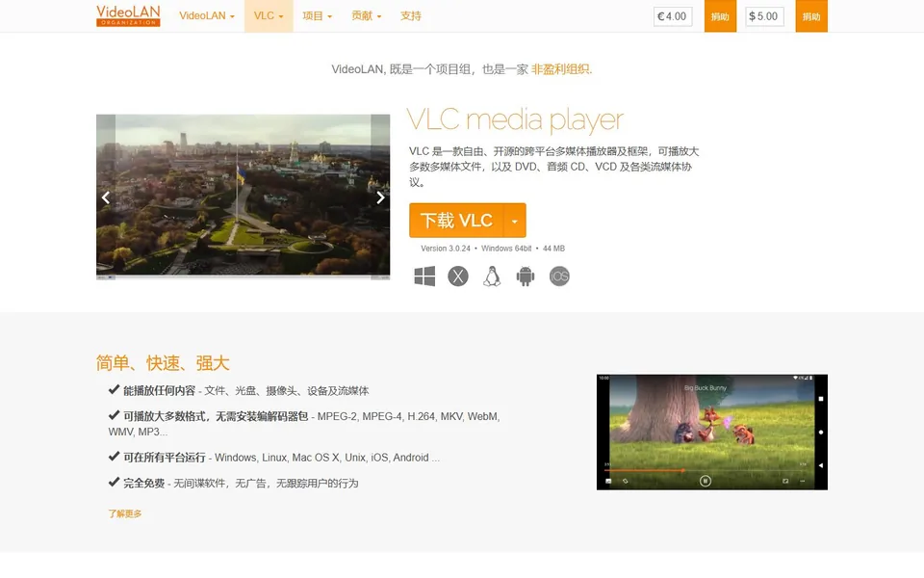Click the 简单、快速、强大 heading
Screen dimensions: 924x578
[163, 363]
